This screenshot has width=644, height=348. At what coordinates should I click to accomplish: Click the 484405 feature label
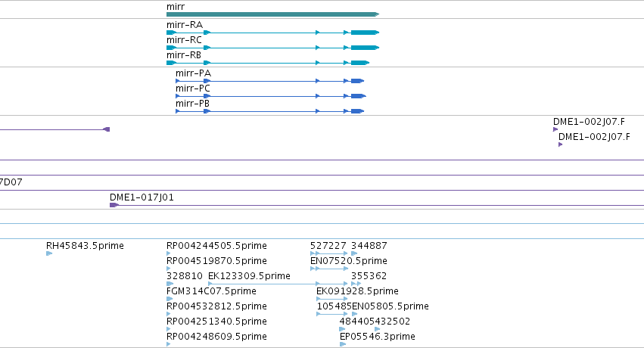point(357,322)
